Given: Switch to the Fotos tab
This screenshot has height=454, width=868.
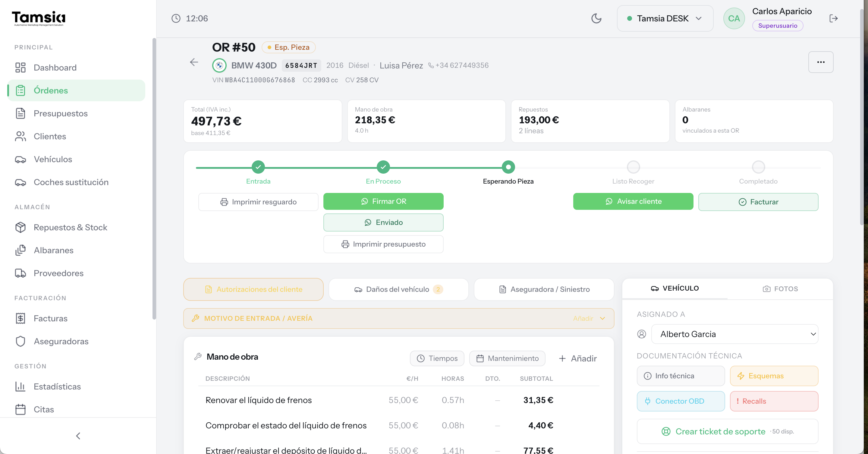Looking at the screenshot, I should (780, 289).
